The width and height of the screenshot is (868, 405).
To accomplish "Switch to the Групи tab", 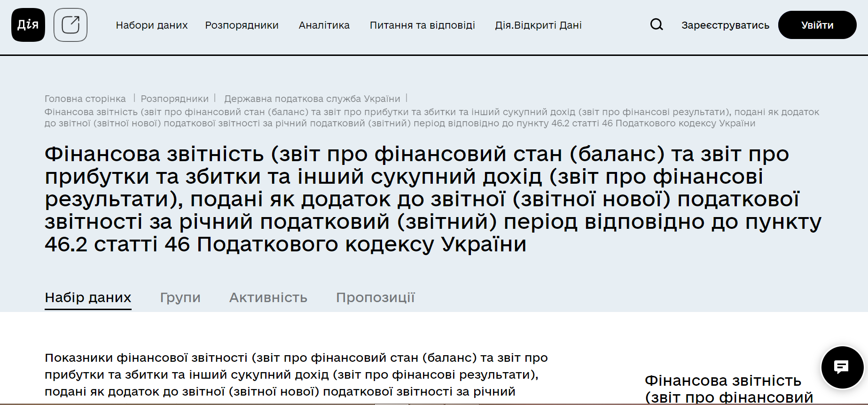I will point(180,297).
